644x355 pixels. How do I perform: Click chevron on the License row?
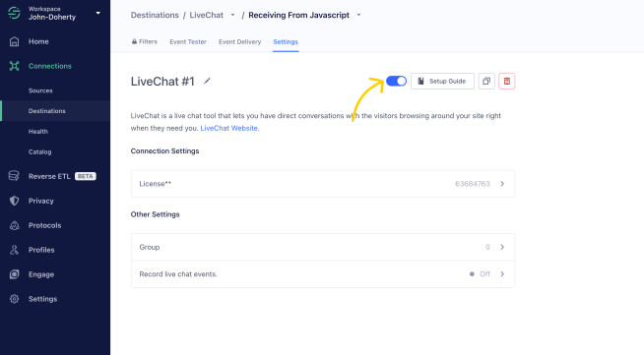click(502, 184)
